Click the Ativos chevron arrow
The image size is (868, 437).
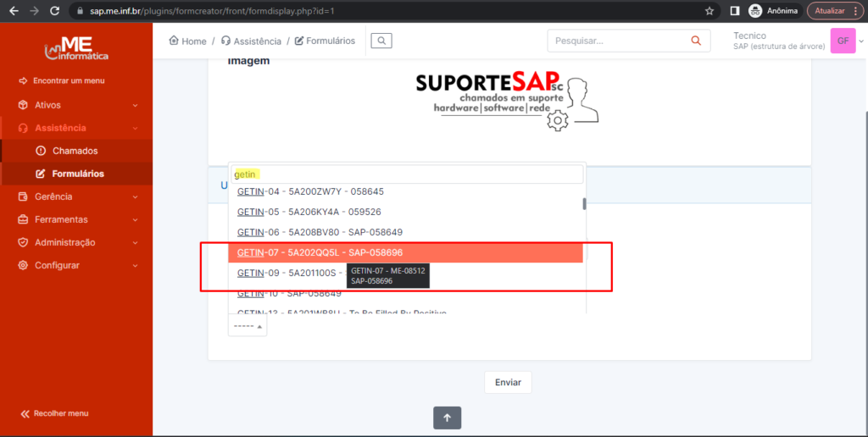pos(136,105)
